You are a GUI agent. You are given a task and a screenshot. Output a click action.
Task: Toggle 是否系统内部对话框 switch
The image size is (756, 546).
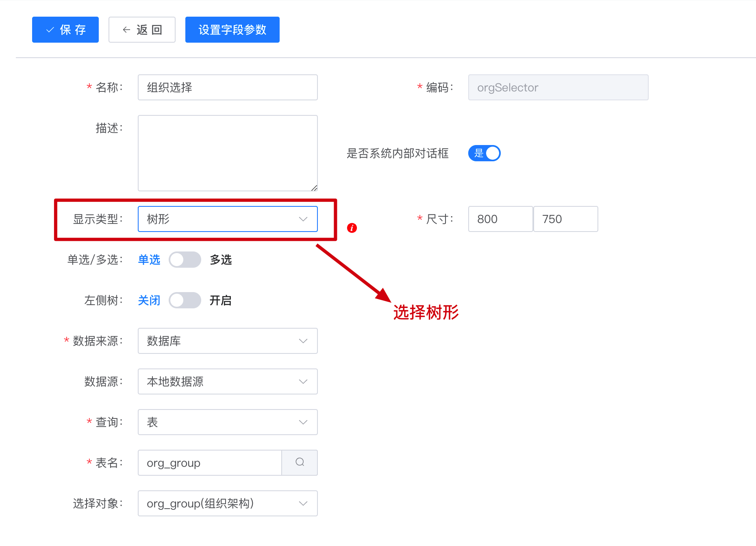tap(484, 153)
